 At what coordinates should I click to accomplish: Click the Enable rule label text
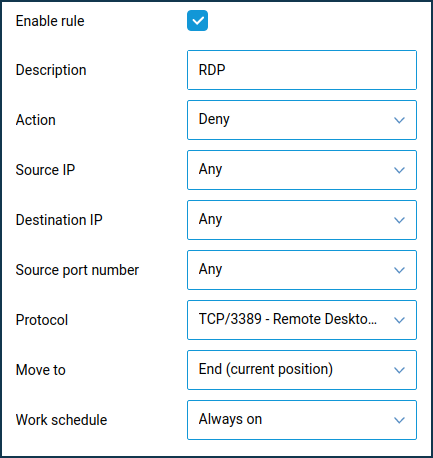[50, 21]
